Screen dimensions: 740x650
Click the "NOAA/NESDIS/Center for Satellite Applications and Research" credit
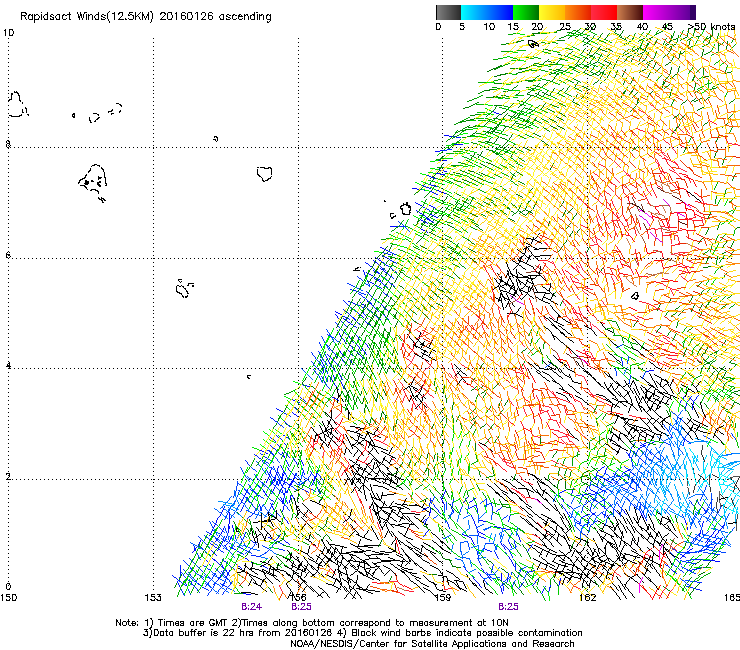pos(432,644)
